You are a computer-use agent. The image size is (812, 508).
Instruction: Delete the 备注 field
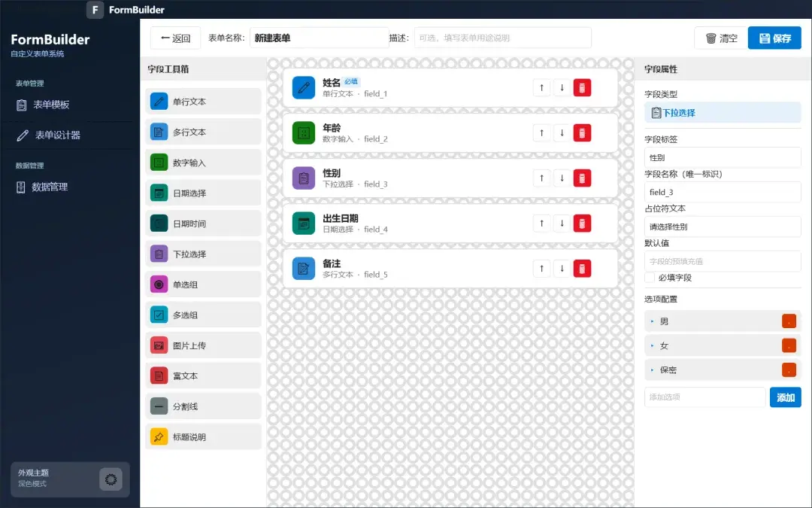[x=582, y=268]
